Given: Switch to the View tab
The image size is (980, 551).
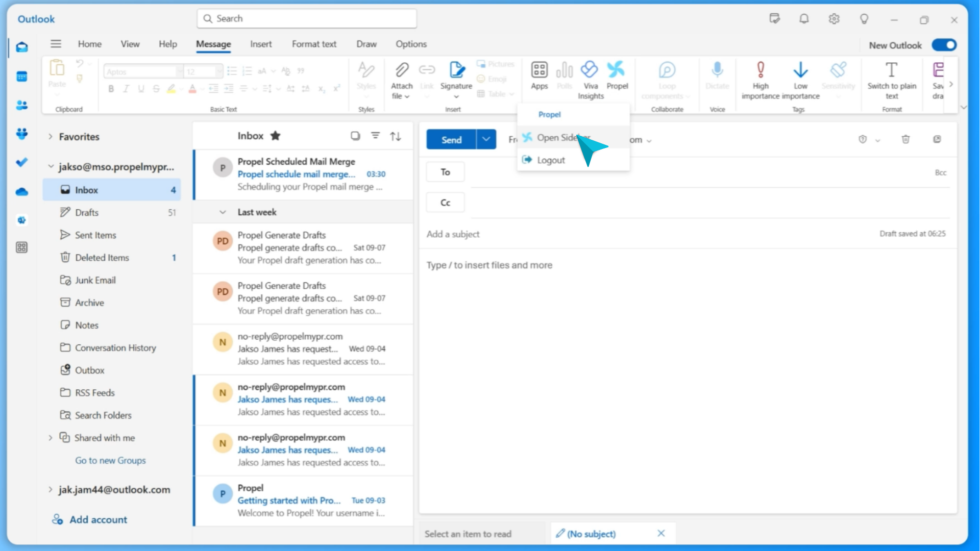Looking at the screenshot, I should point(130,44).
